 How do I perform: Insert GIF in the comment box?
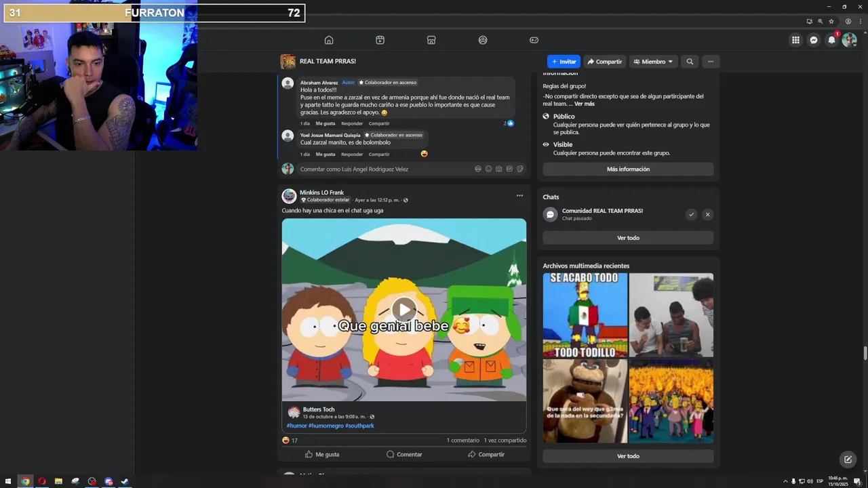tap(509, 169)
